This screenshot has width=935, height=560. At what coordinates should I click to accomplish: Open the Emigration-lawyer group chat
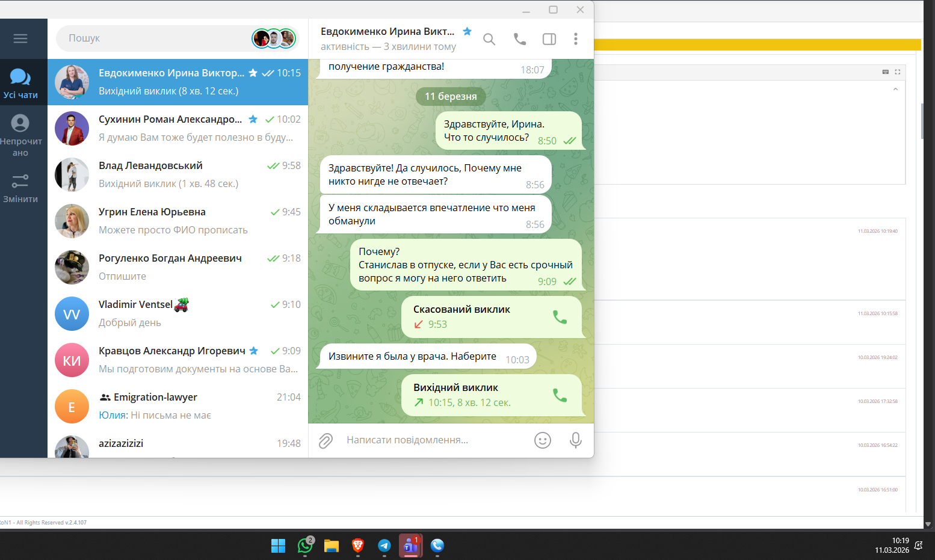pos(178,406)
